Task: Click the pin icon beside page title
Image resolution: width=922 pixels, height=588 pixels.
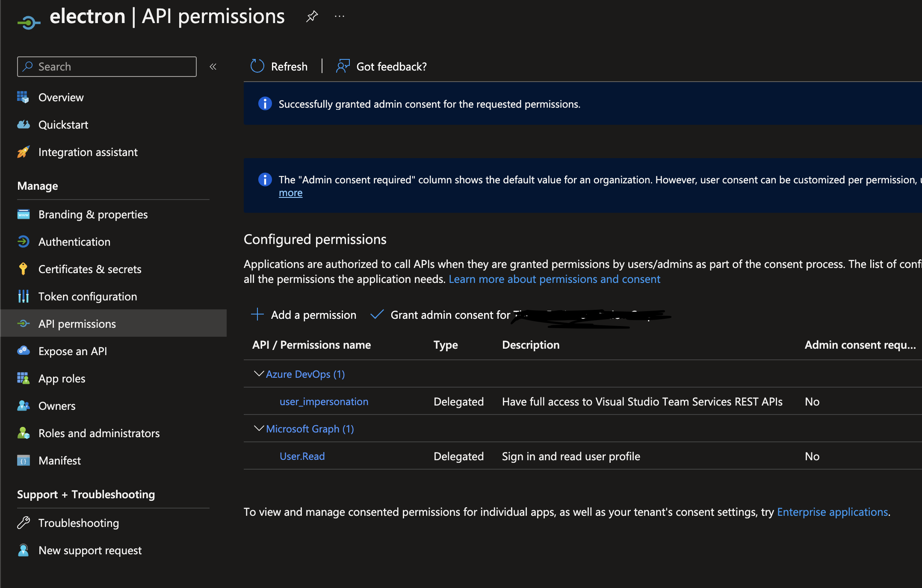Action: coord(312,17)
